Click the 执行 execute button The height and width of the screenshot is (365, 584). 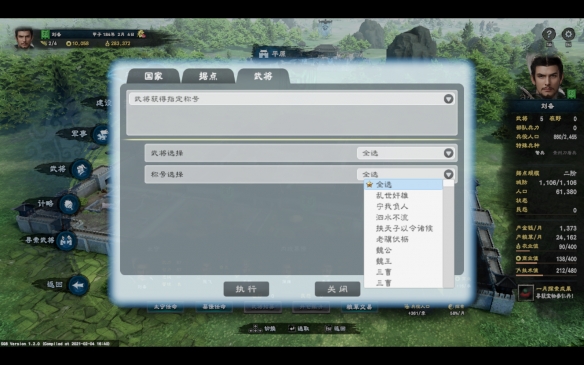click(246, 289)
